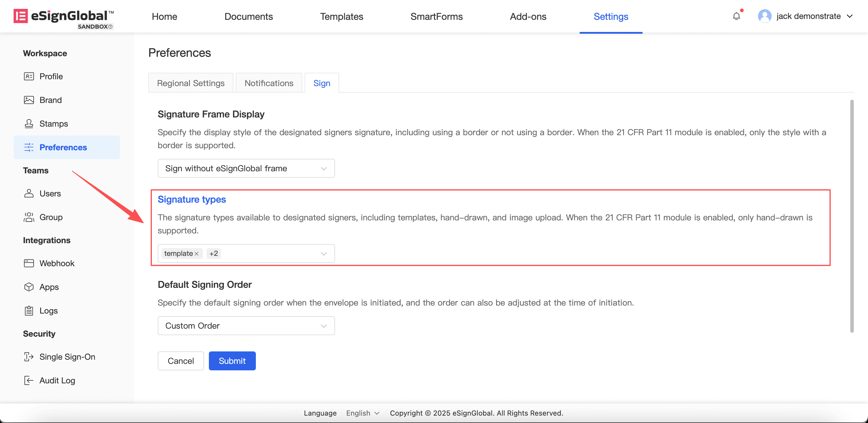Open the Apps cube icon

click(x=29, y=287)
